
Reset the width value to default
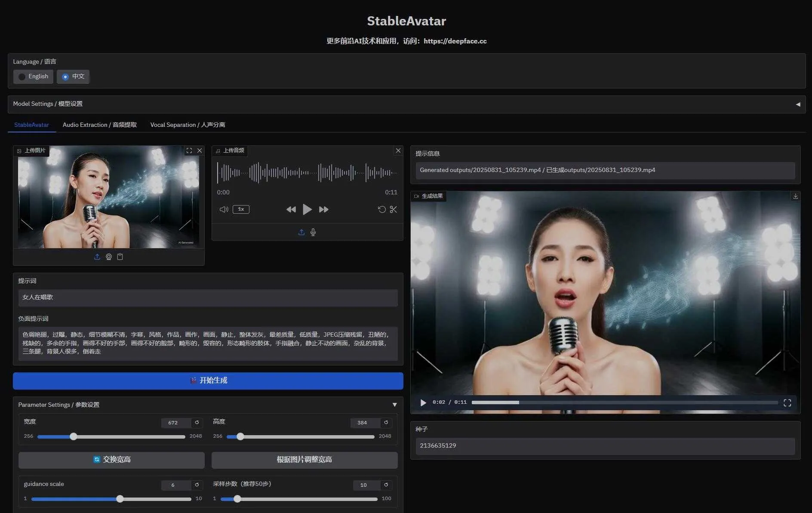coord(197,423)
